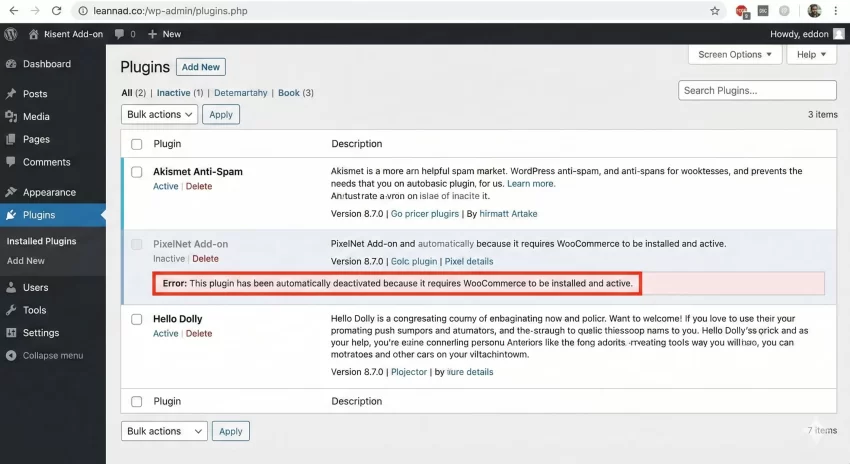The height and width of the screenshot is (464, 850).
Task: Open the browser three-dot menu
Action: pyautogui.click(x=835, y=11)
